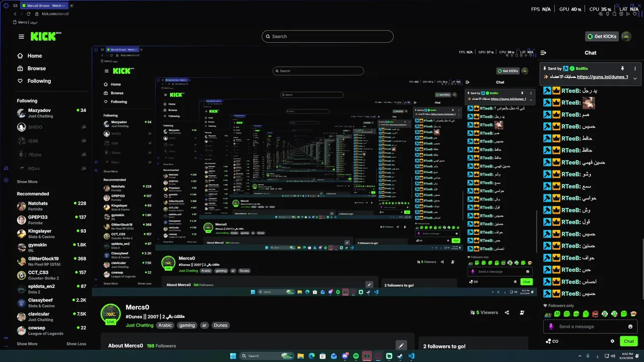644x362 pixels.
Task: Open the SHIDO offline channel
Action: click(51, 127)
